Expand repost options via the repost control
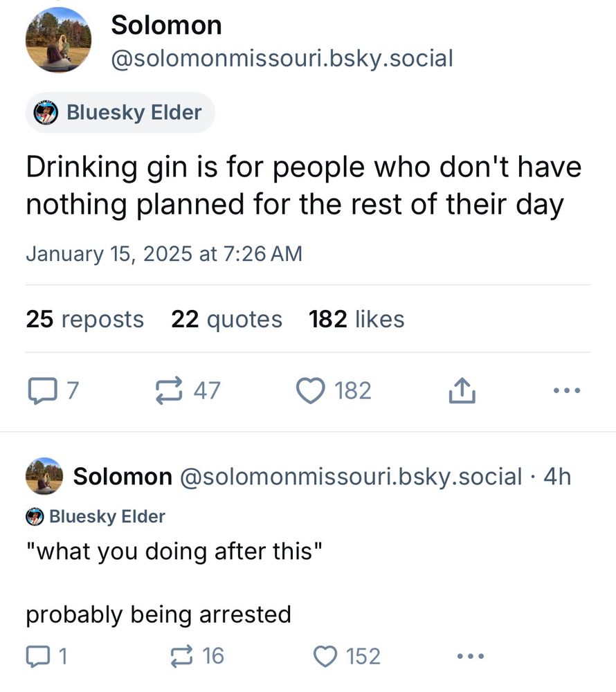 [x=169, y=390]
